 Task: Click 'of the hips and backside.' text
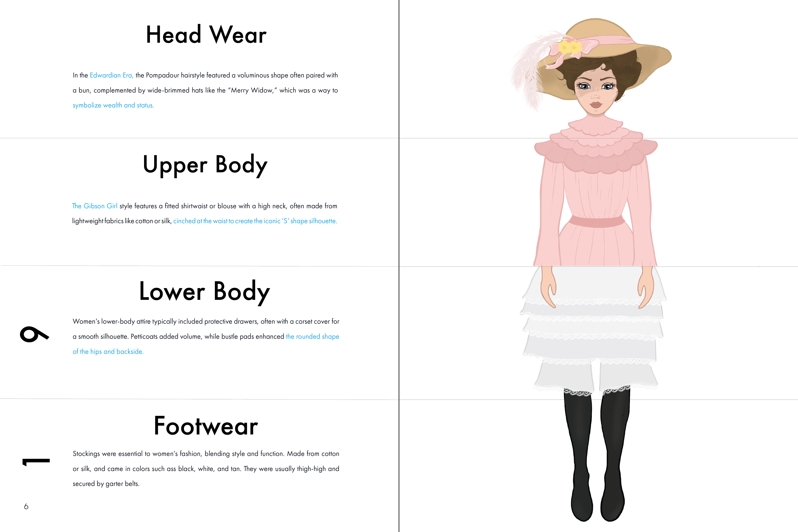(x=108, y=351)
